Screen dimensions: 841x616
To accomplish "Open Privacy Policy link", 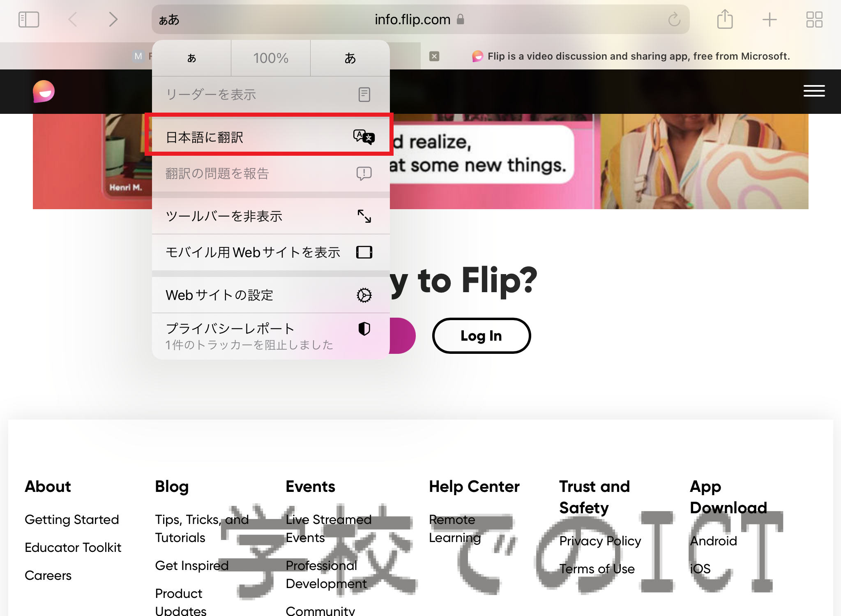I will click(x=600, y=541).
